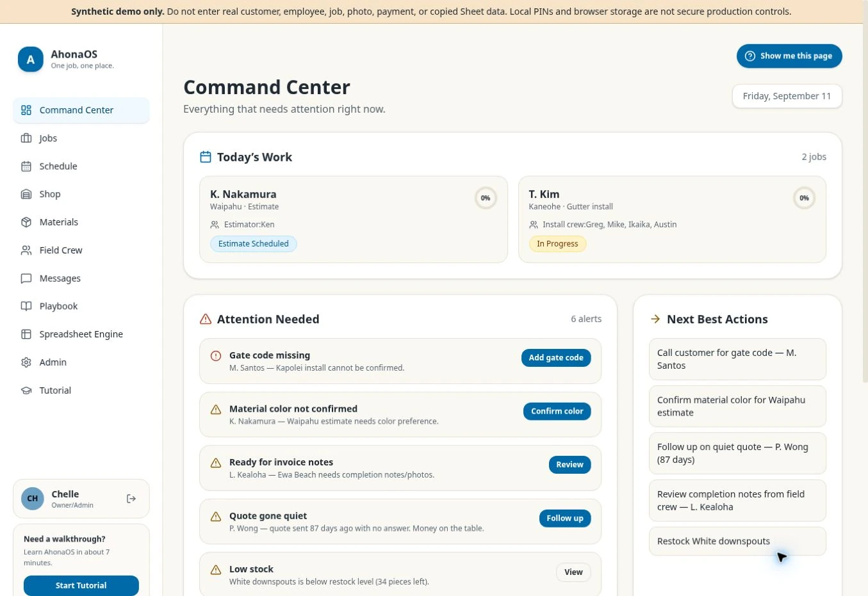
Task: Open Admin via the gear icon
Action: [x=26, y=362]
